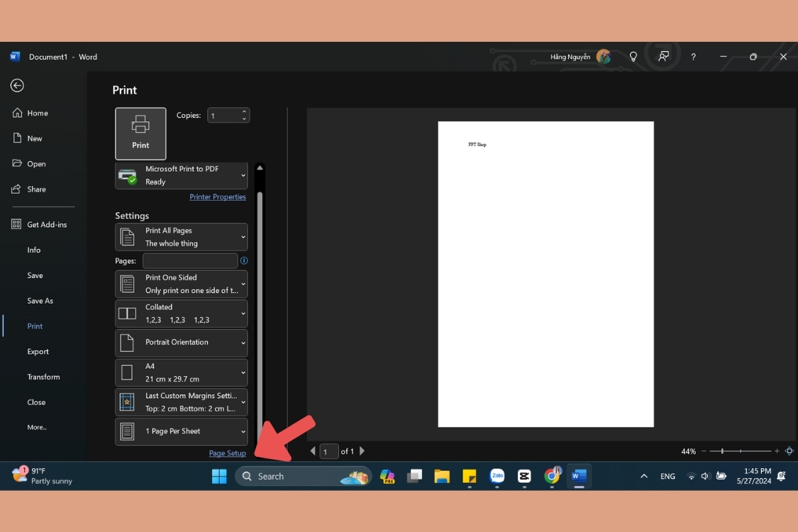
Task: Select Transform in the sidebar
Action: pyautogui.click(x=43, y=377)
